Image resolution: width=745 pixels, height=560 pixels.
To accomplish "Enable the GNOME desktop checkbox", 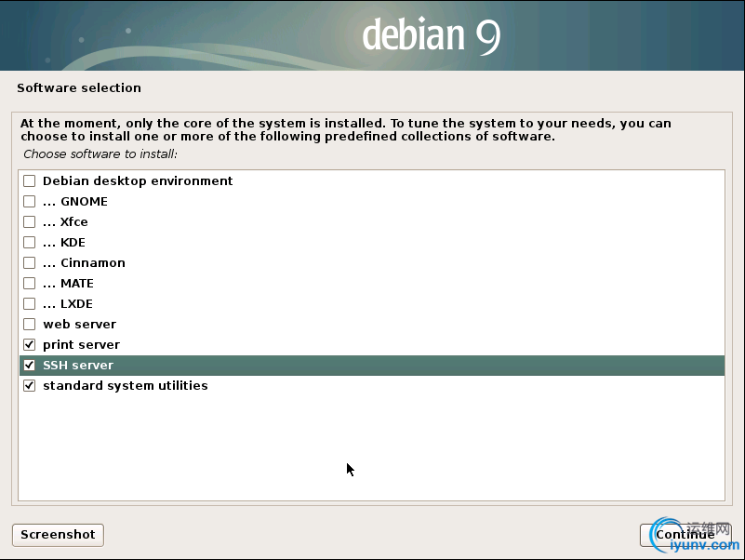I will click(30, 202).
